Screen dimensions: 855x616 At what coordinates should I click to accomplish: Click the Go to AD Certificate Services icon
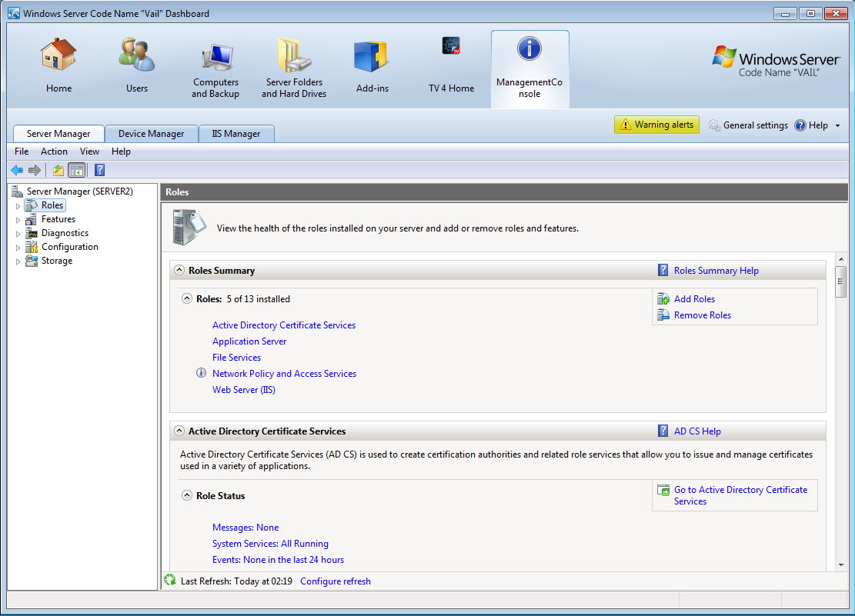click(663, 490)
